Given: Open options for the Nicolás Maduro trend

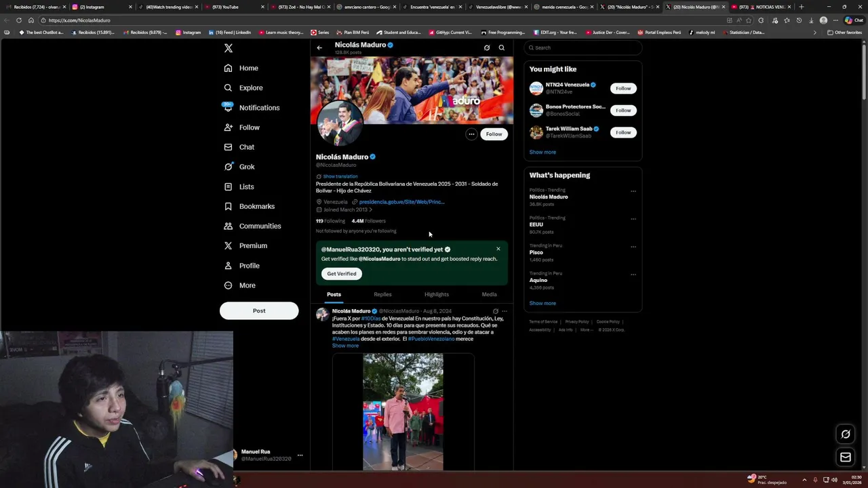Looking at the screenshot, I should point(633,191).
